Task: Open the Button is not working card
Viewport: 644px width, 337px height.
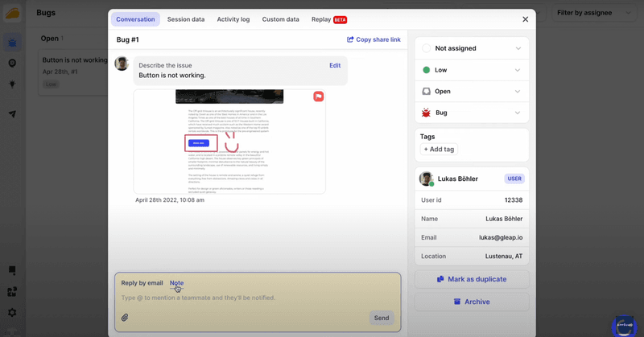Action: point(73,72)
